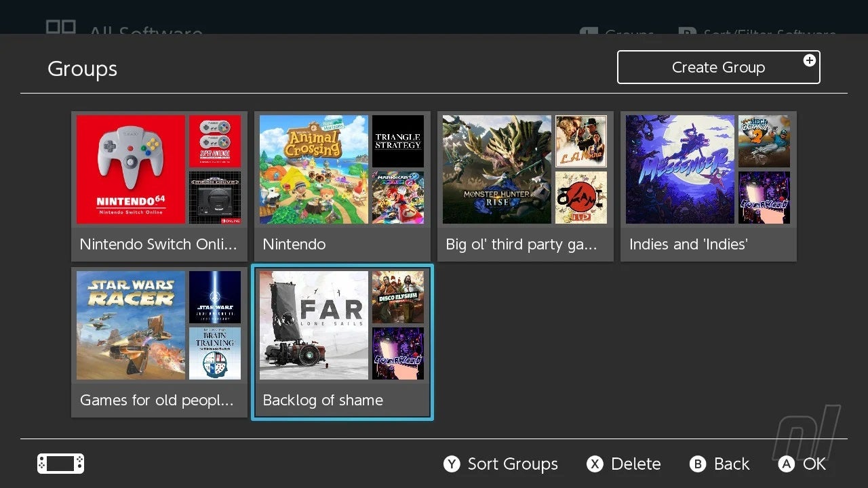Click the B button icon
Image resolution: width=868 pixels, height=488 pixels.
coord(698,464)
